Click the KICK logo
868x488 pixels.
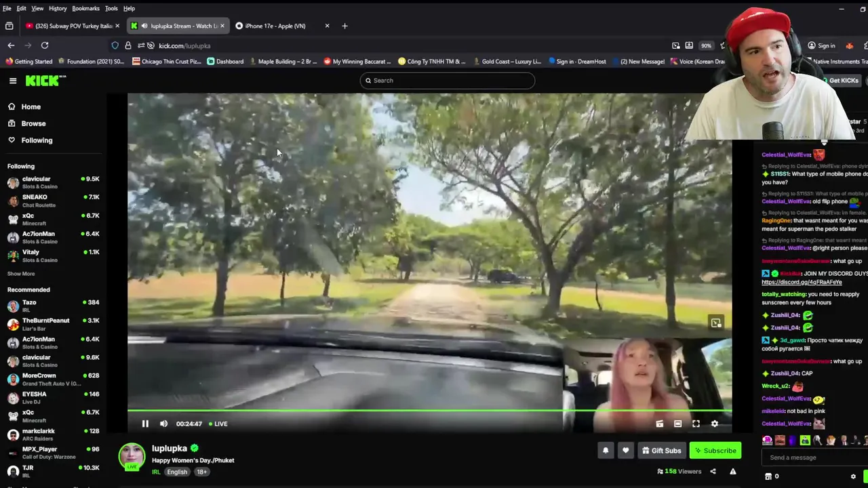[45, 81]
